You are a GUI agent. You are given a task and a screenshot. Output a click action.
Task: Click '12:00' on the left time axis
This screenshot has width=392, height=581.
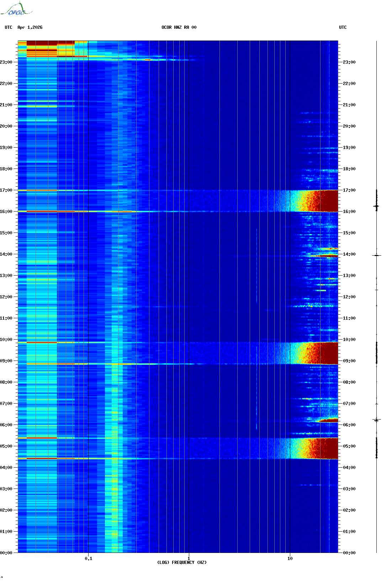(x=6, y=297)
